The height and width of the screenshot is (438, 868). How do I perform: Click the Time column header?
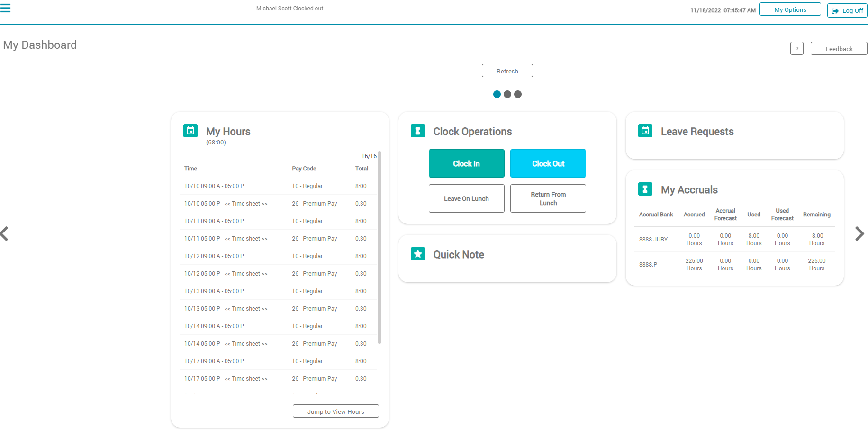tap(190, 169)
